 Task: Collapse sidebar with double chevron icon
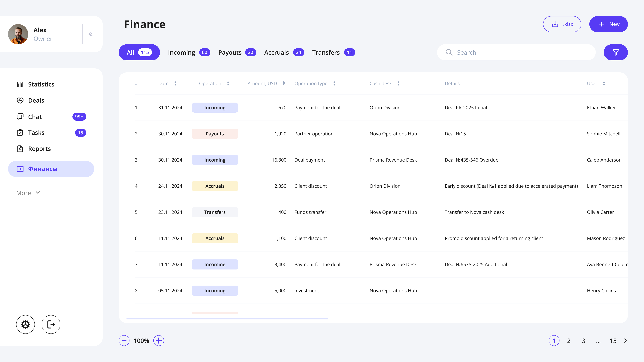[91, 34]
